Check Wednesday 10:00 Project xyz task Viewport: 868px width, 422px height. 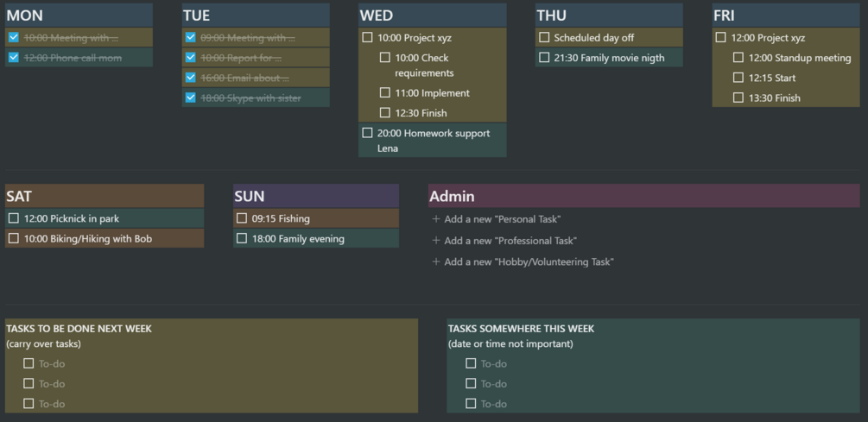coord(367,37)
